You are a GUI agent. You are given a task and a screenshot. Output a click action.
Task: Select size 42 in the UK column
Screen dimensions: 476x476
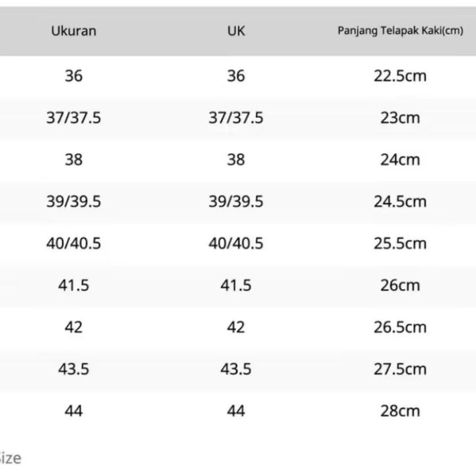[x=236, y=327]
